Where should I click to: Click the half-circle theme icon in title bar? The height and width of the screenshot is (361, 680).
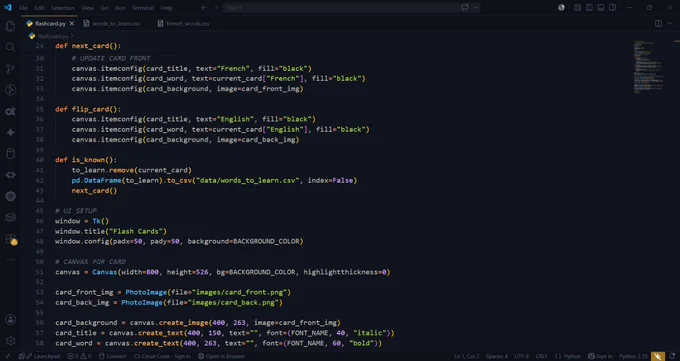pyautogui.click(x=561, y=7)
